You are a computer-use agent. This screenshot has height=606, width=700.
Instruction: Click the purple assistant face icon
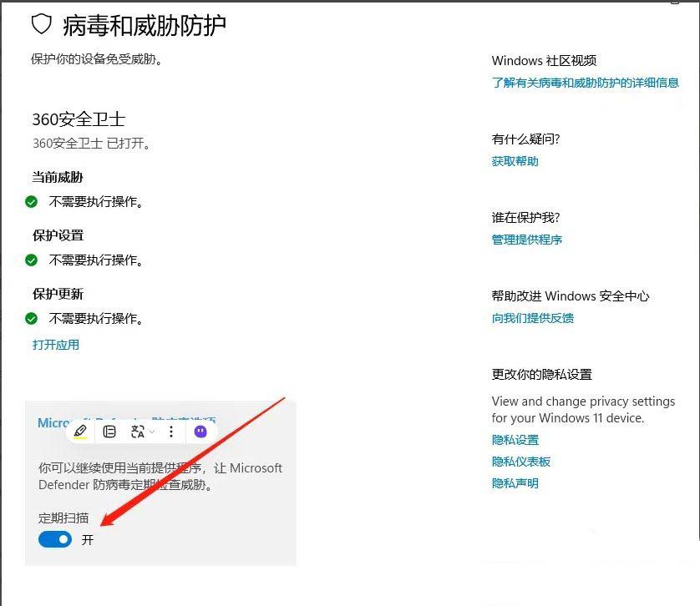point(200,432)
